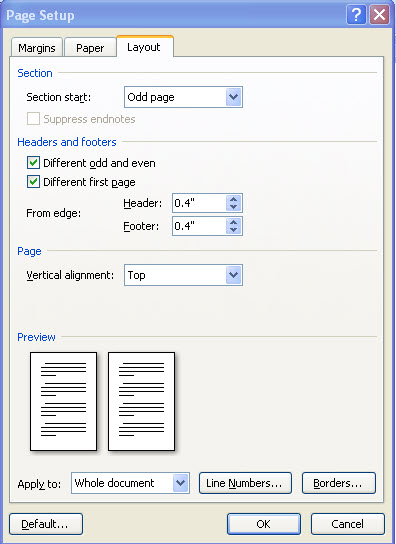Uncheck Different first page

click(x=33, y=182)
